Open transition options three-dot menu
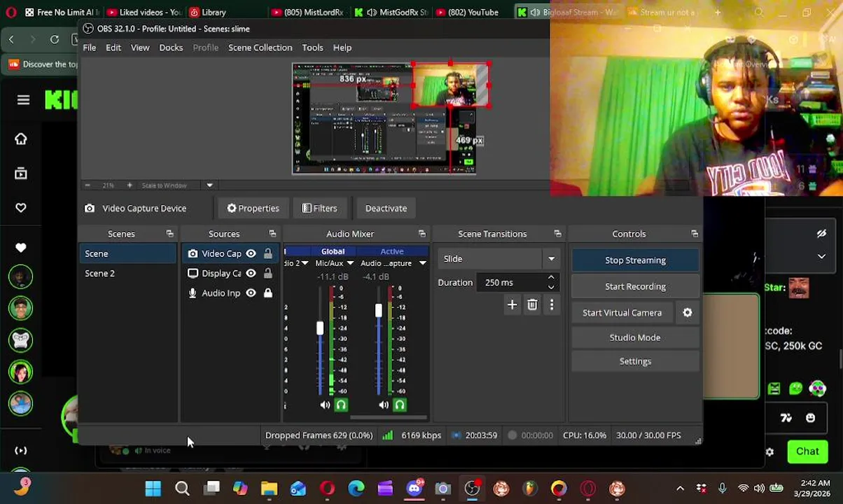 (552, 305)
